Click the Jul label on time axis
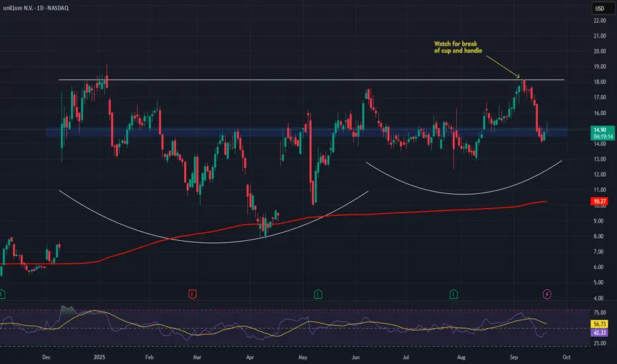The image size is (617, 364). click(406, 357)
